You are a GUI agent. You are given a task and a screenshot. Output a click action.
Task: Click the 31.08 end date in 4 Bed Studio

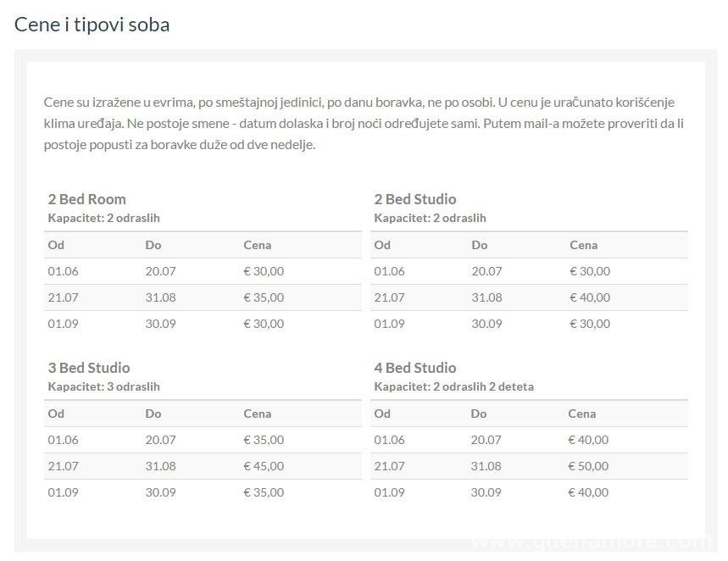(486, 466)
